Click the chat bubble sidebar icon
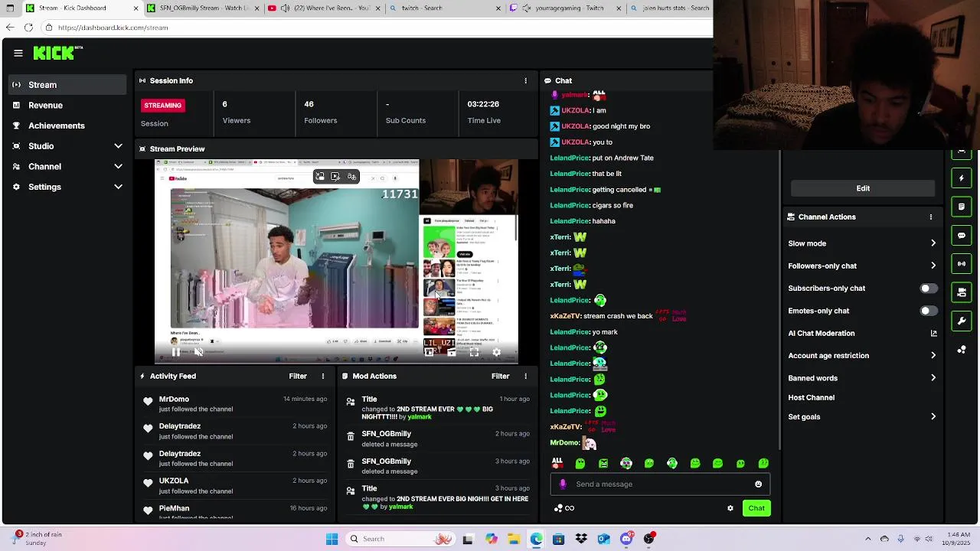The height and width of the screenshot is (551, 980). pyautogui.click(x=962, y=236)
